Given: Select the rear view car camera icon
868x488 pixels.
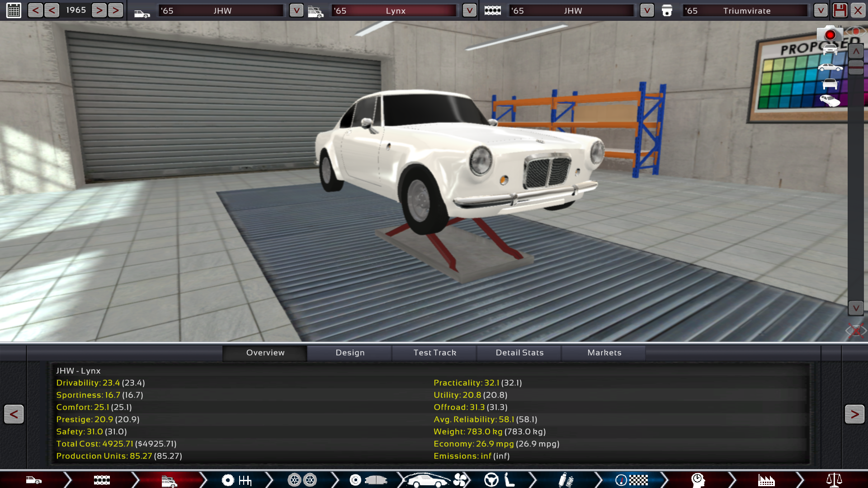Looking at the screenshot, I should point(830,84).
